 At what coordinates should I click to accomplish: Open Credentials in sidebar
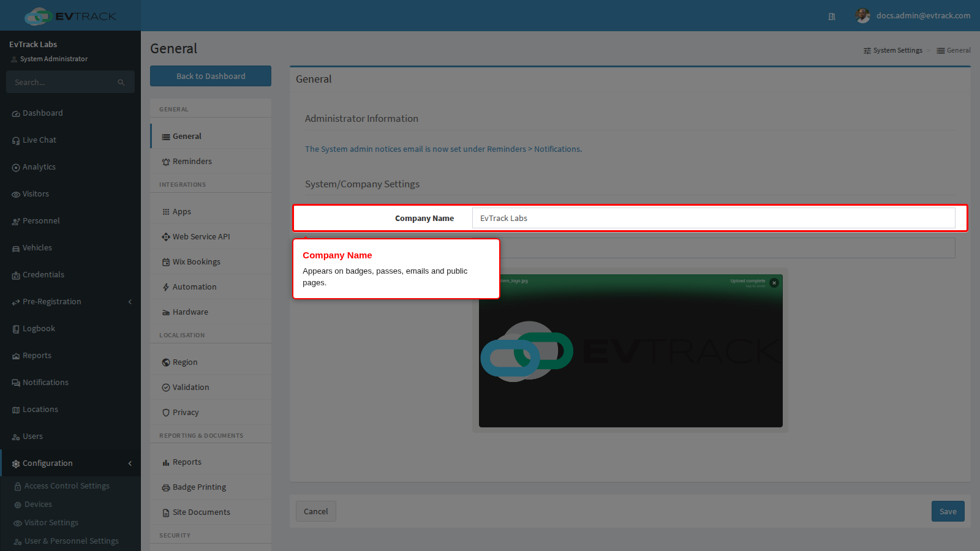(x=70, y=275)
